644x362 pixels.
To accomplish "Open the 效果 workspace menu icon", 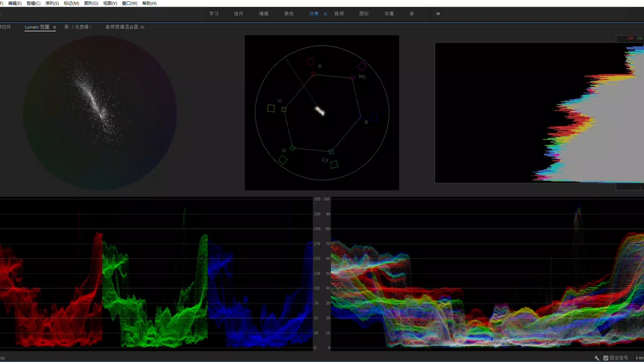I will coord(325,14).
